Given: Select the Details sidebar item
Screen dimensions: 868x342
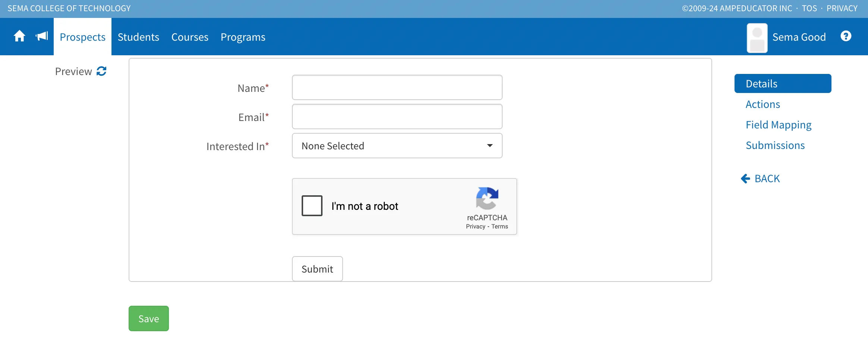Looking at the screenshot, I should (x=783, y=83).
